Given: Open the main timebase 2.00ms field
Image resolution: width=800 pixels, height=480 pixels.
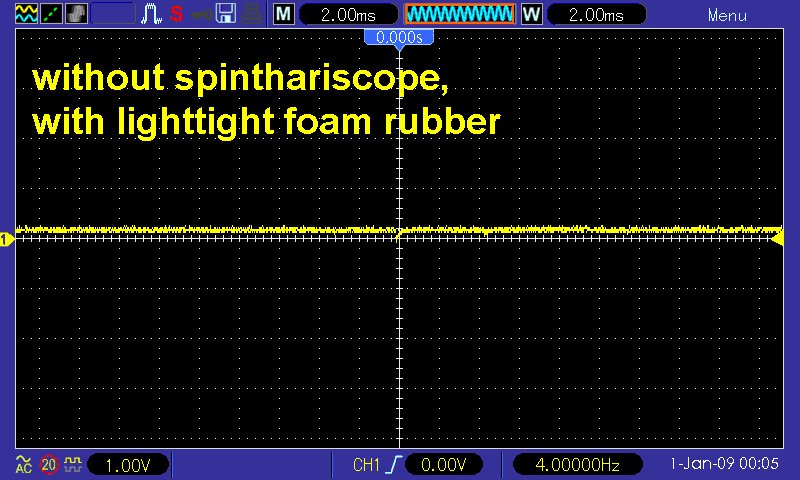Looking at the screenshot, I should click(x=347, y=15).
